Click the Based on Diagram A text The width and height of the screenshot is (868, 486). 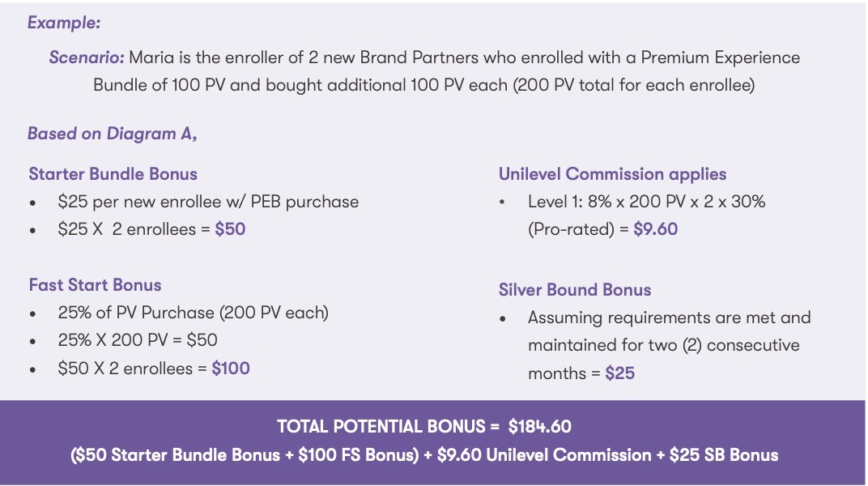(112, 134)
